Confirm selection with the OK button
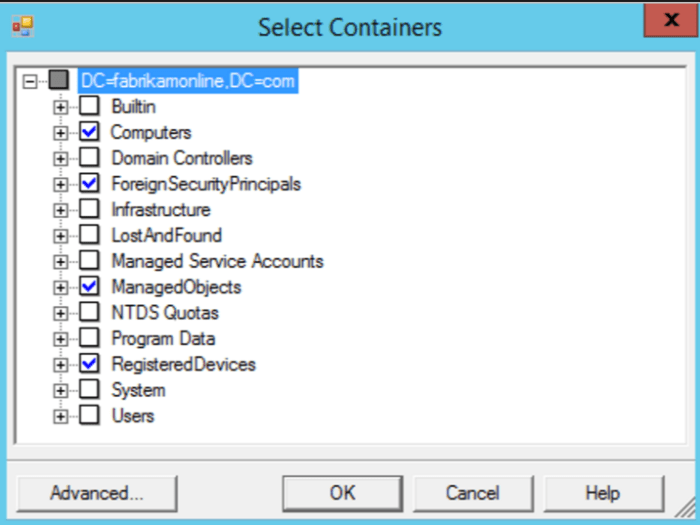700x525 pixels. click(x=342, y=493)
